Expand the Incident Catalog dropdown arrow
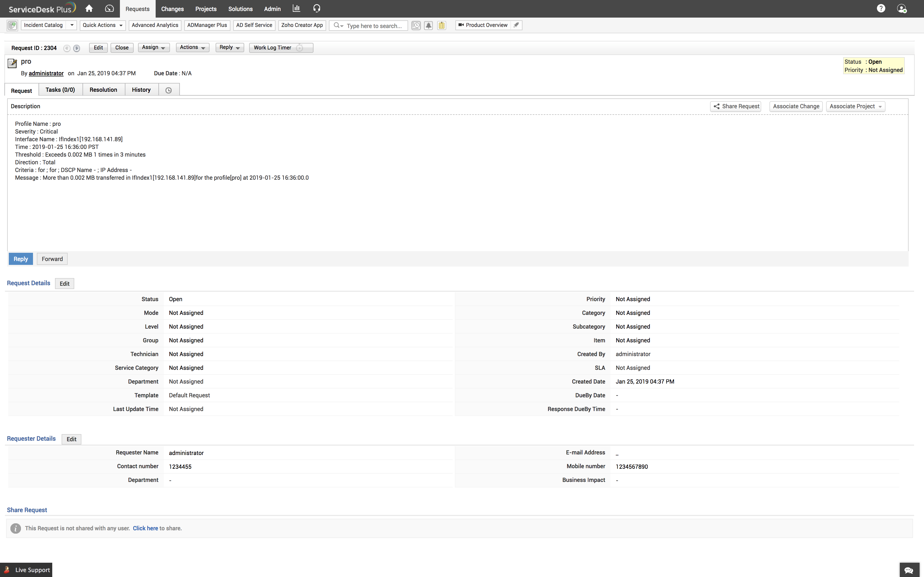 point(72,25)
